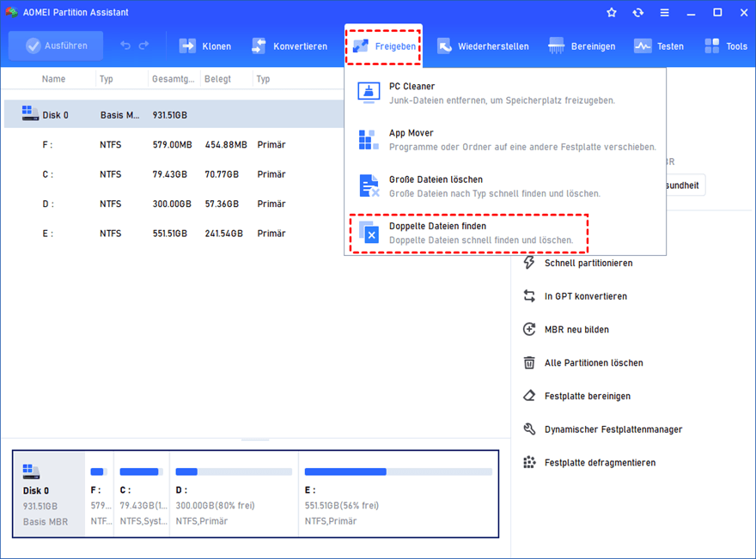Select Disk 0 block in disk map
Image resolution: width=756 pixels, height=559 pixels.
point(49,494)
